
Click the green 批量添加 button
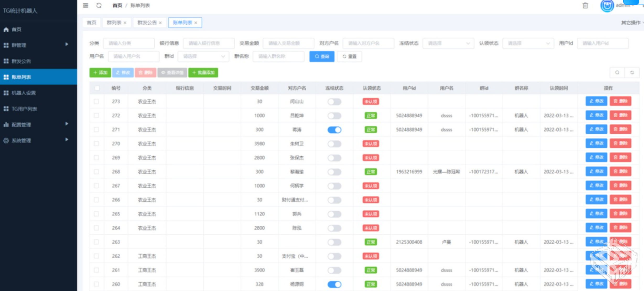click(203, 73)
